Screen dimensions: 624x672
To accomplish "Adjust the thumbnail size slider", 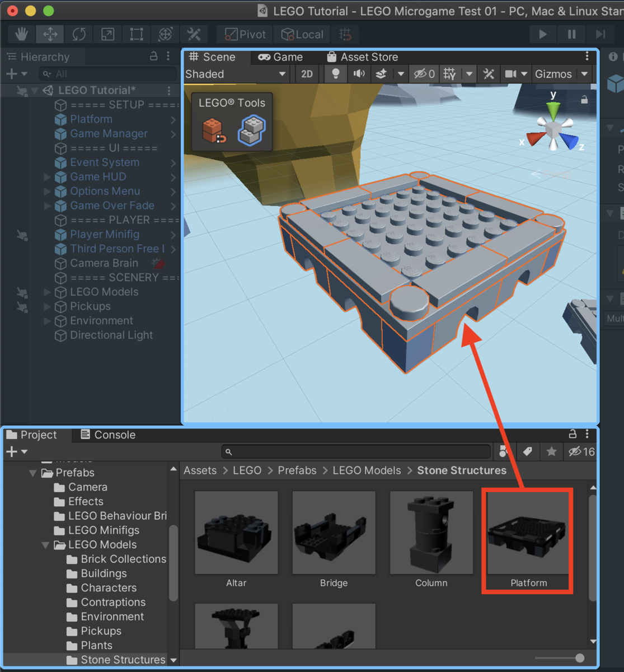I will pyautogui.click(x=580, y=658).
